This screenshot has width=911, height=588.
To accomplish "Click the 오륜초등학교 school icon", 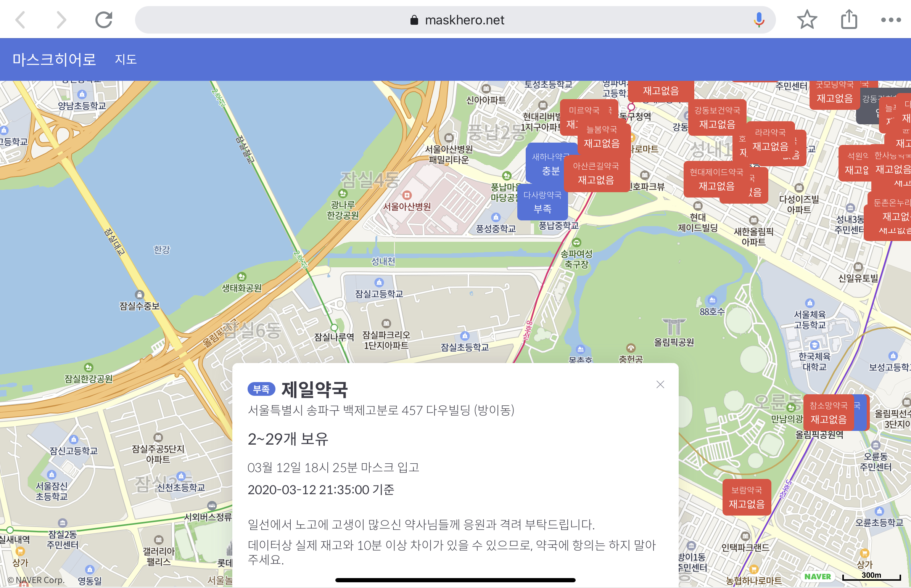I will [879, 511].
